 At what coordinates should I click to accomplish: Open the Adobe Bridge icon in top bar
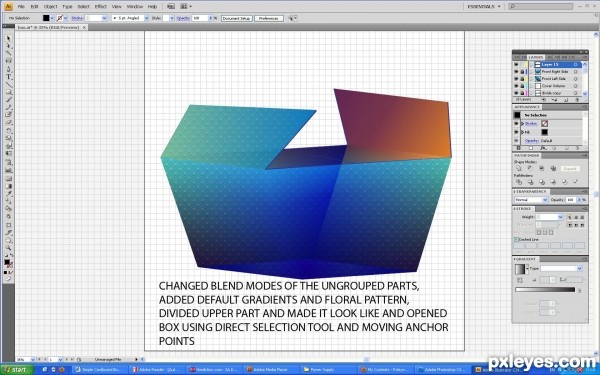[171, 7]
